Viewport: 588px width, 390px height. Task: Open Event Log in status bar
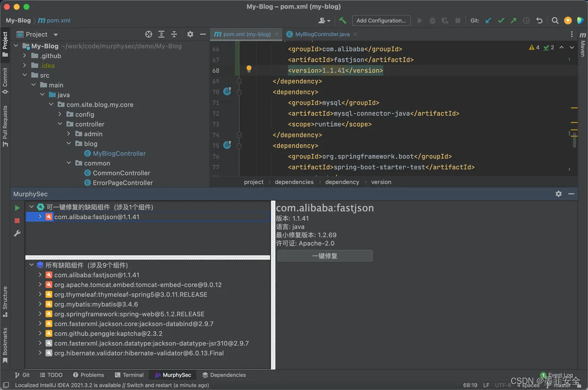(x=557, y=375)
